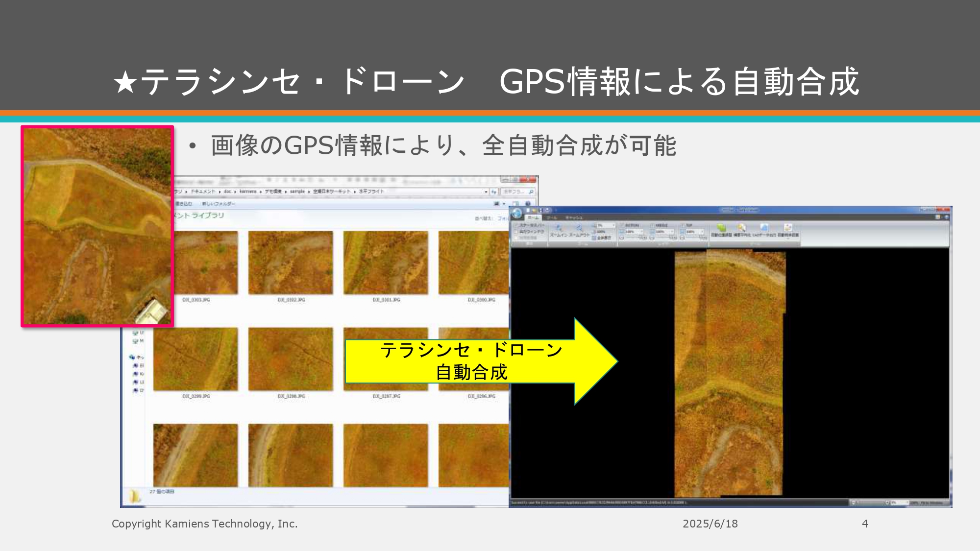Select the DJI_0302.JPG thumbnail
This screenshot has width=980, height=551.
[291, 263]
